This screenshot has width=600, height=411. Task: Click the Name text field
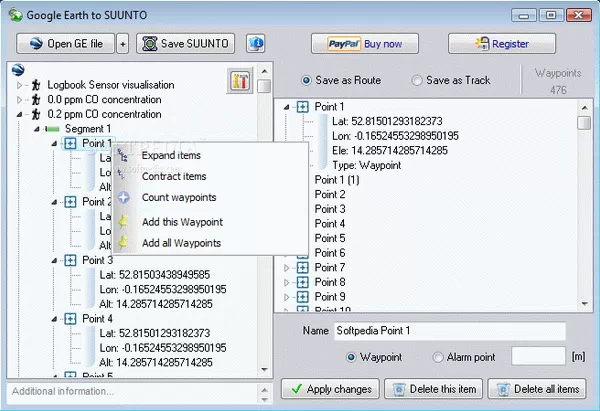[449, 331]
